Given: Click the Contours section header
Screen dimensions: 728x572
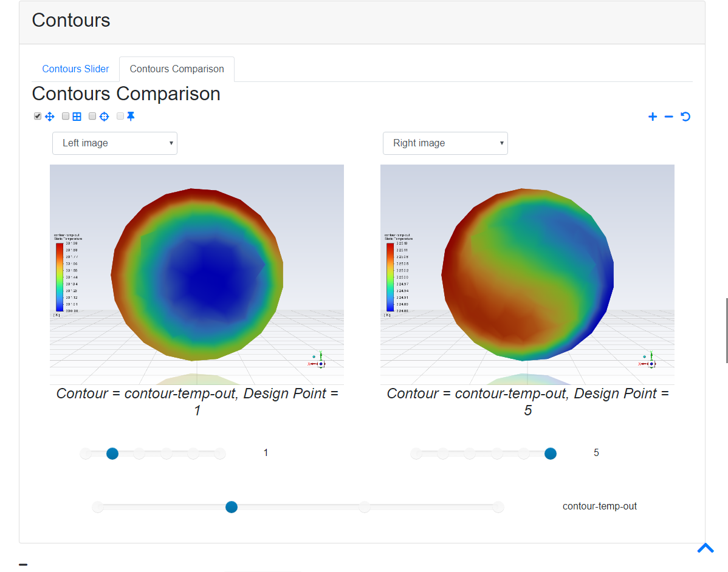Looking at the screenshot, I should tap(362, 22).
